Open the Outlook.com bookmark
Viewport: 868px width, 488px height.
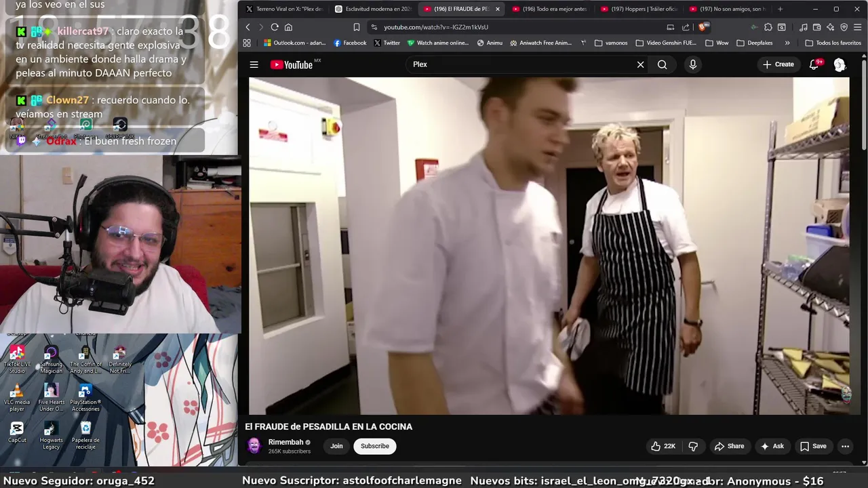[295, 43]
